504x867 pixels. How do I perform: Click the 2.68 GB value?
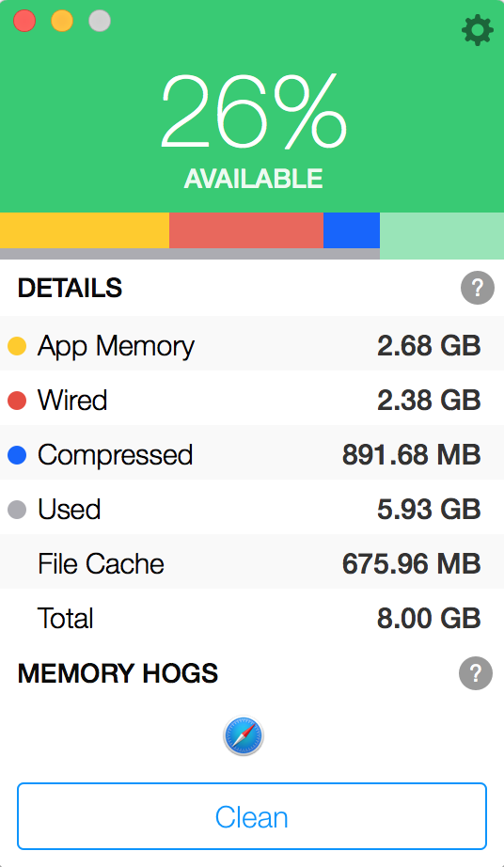point(429,346)
